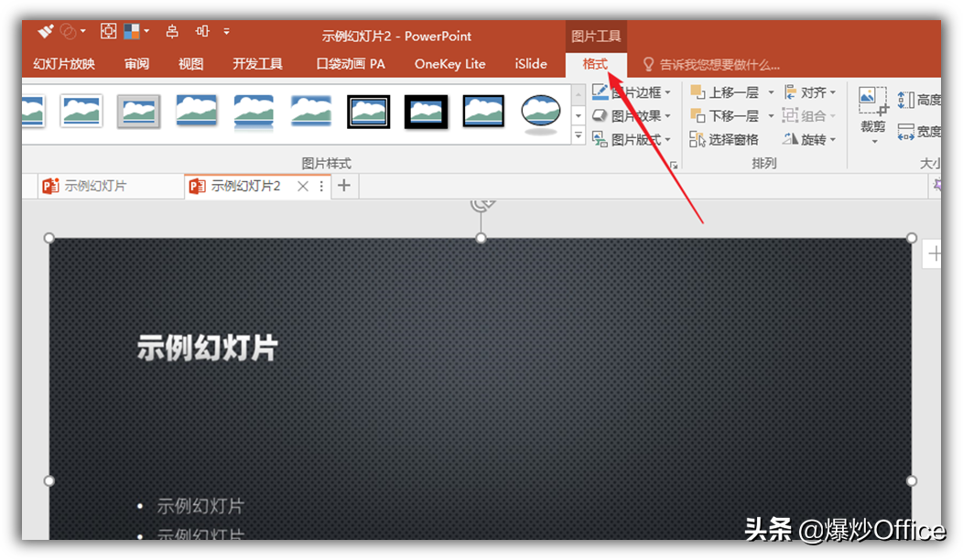This screenshot has height=560, width=963.
Task: Open the dropdown arrow next to the color squares icon
Action: point(146,31)
